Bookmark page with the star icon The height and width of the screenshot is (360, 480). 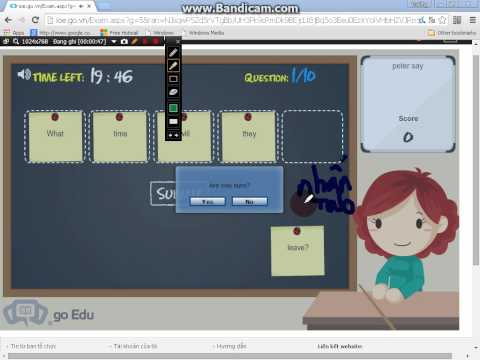442,20
